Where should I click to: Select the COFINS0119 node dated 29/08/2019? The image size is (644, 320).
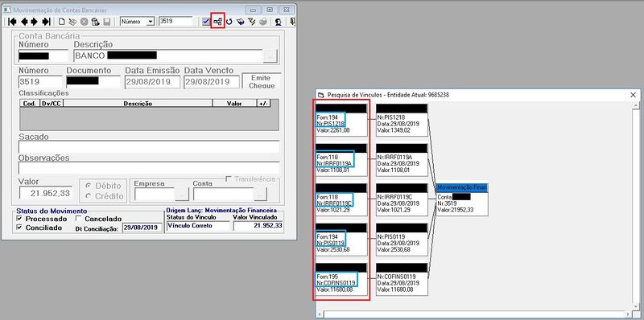pyautogui.click(x=402, y=280)
